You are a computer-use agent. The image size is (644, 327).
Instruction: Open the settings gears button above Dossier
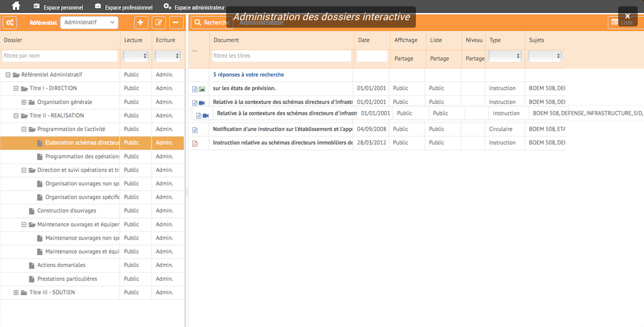point(9,23)
